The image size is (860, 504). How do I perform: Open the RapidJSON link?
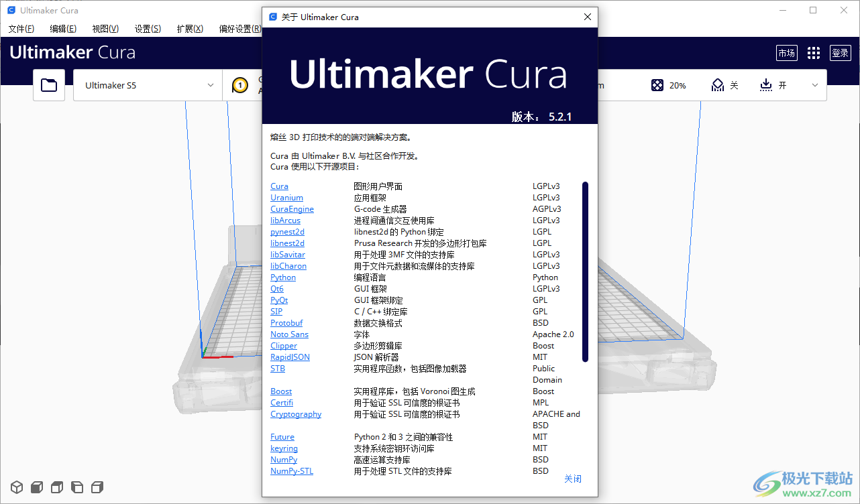point(290,357)
